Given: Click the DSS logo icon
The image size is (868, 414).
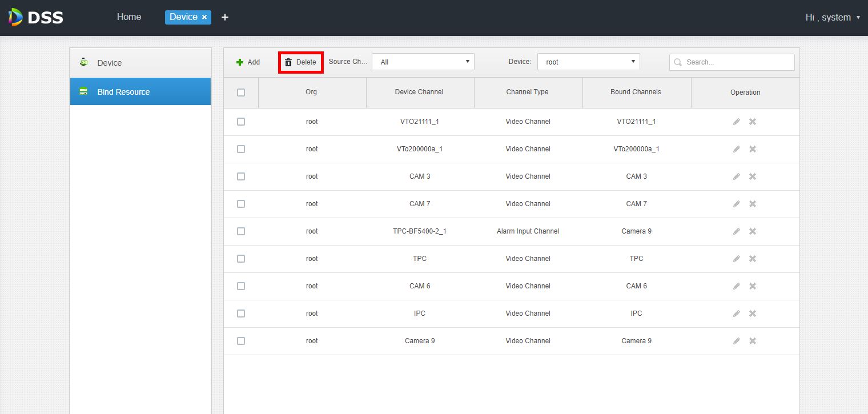Looking at the screenshot, I should point(16,17).
